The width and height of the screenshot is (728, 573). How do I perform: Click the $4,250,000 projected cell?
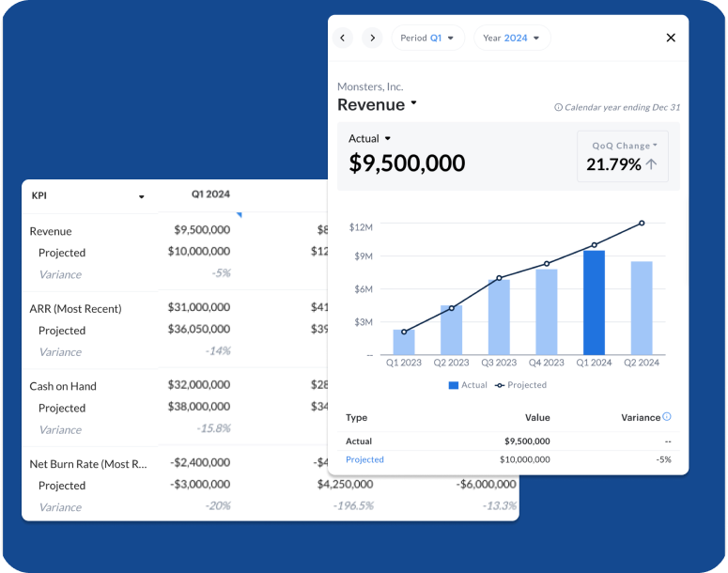pos(345,485)
